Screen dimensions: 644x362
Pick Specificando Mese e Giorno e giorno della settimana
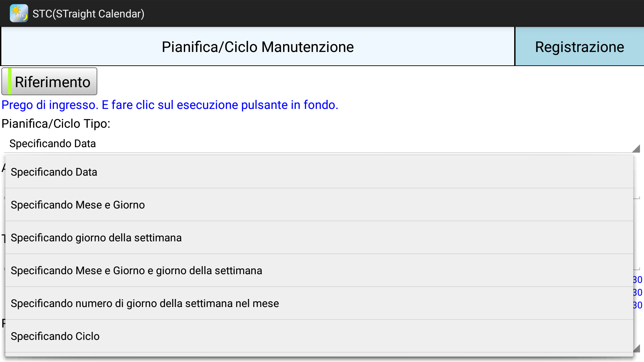tap(136, 270)
